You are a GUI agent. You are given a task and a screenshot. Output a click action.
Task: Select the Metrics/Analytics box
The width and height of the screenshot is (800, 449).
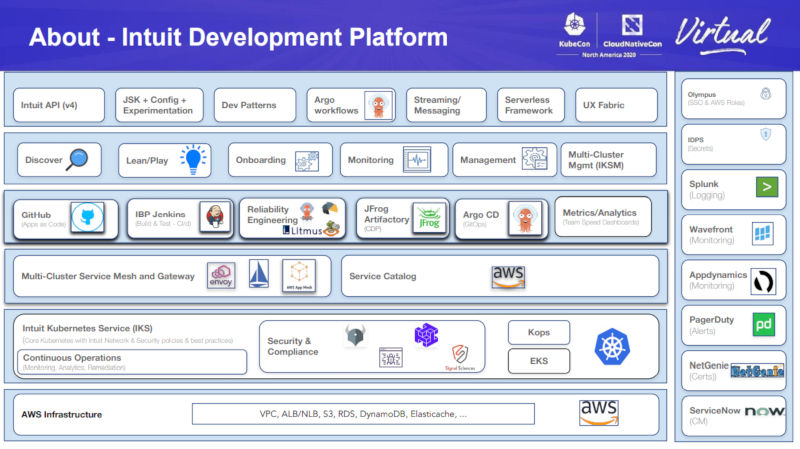[x=603, y=217]
